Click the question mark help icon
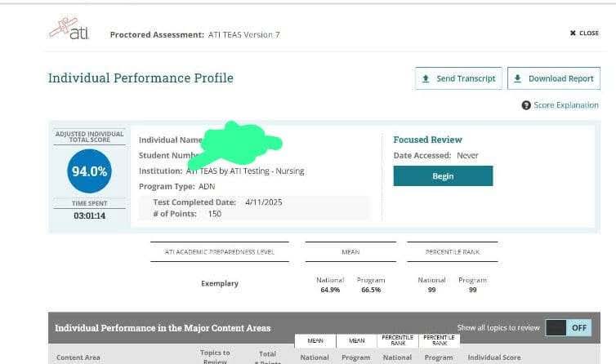The width and height of the screenshot is (616, 364). [526, 105]
